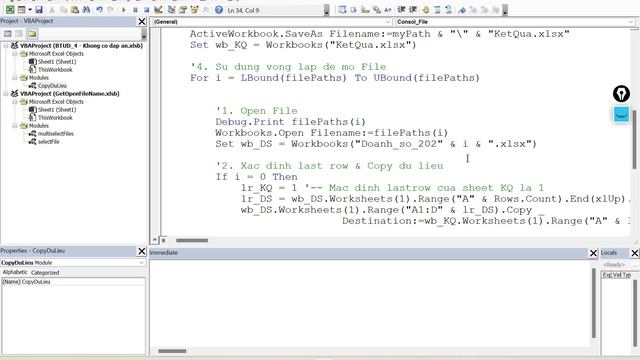Click the (Name) CopyDuLieu property field

73,282
